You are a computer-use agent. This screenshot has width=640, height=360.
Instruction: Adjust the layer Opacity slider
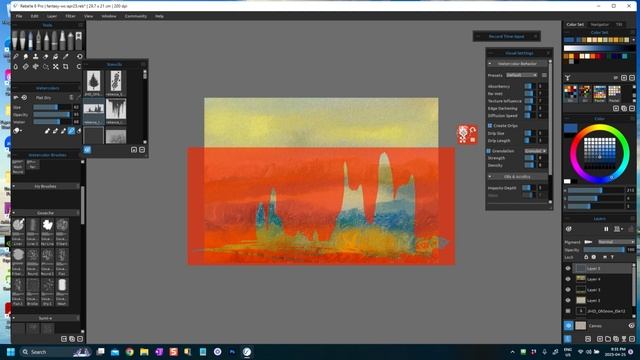[x=604, y=249]
